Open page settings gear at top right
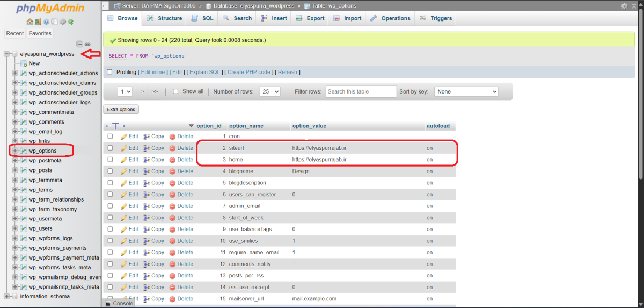 624,5
